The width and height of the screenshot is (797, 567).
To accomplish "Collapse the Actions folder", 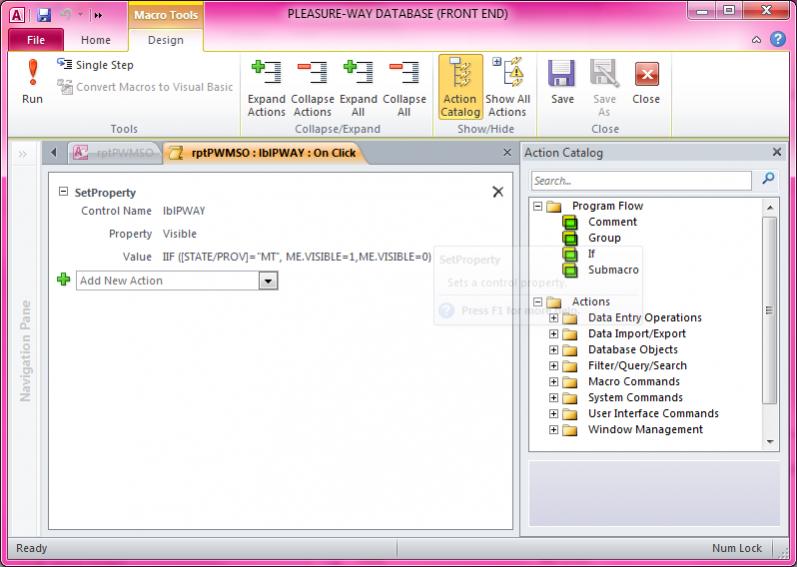I will click(538, 302).
